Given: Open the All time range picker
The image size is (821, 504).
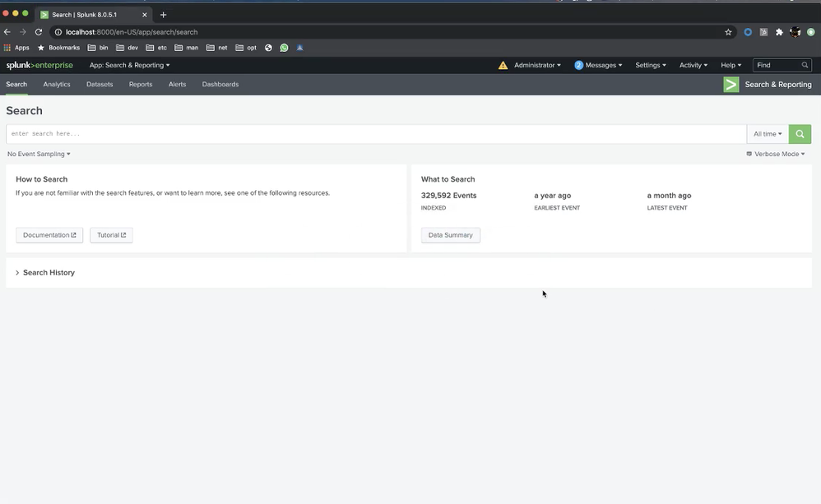Looking at the screenshot, I should 768,134.
